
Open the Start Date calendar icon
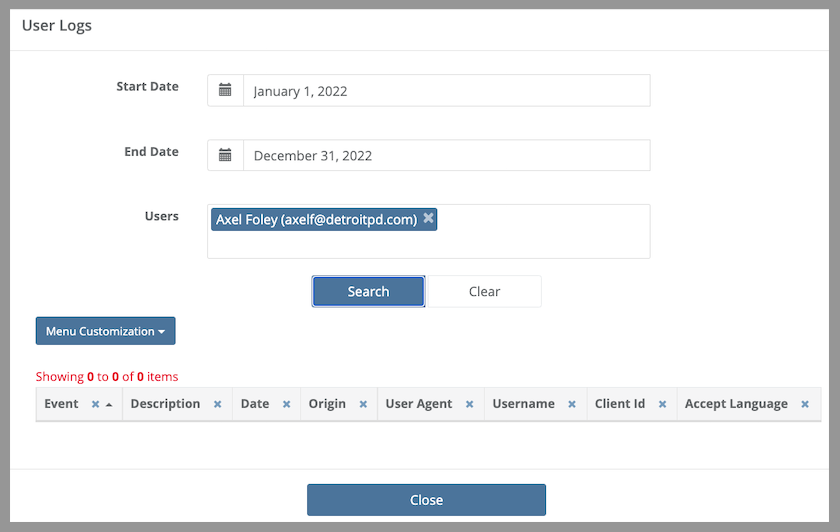(x=225, y=91)
